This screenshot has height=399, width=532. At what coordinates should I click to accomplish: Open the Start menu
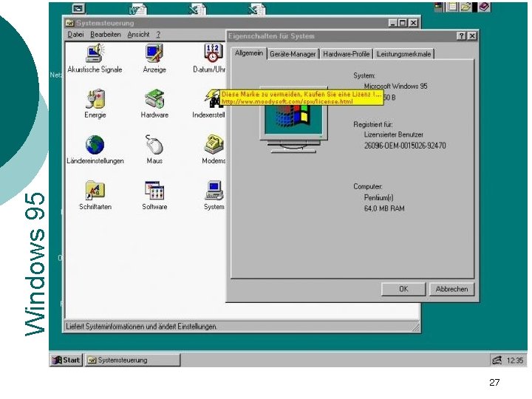coord(66,360)
